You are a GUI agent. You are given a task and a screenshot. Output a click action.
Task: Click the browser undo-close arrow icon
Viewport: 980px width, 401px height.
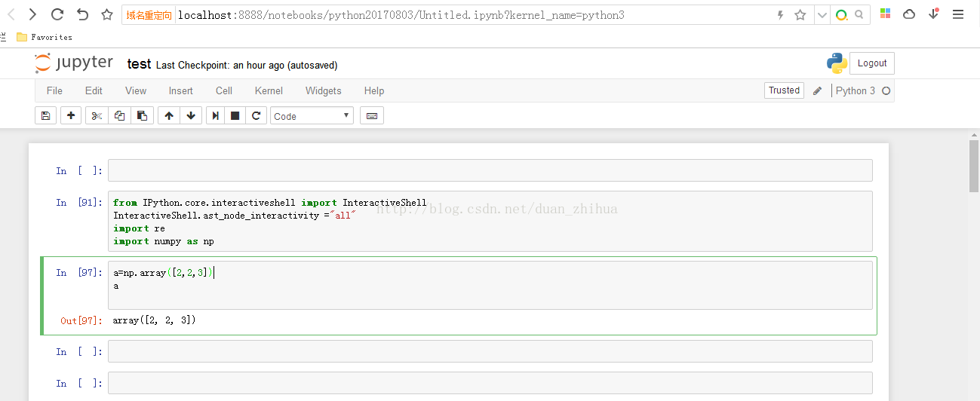(83, 14)
